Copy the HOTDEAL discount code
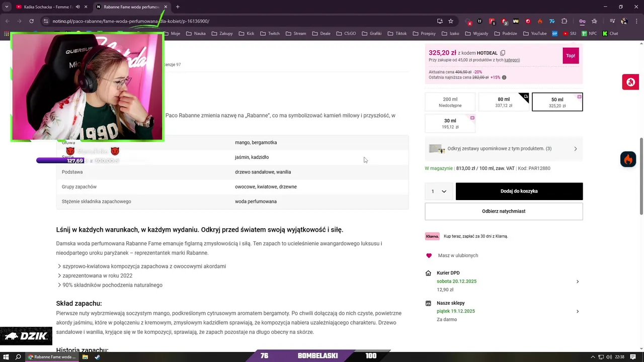Screen dimensions: 644x362 (503, 53)
